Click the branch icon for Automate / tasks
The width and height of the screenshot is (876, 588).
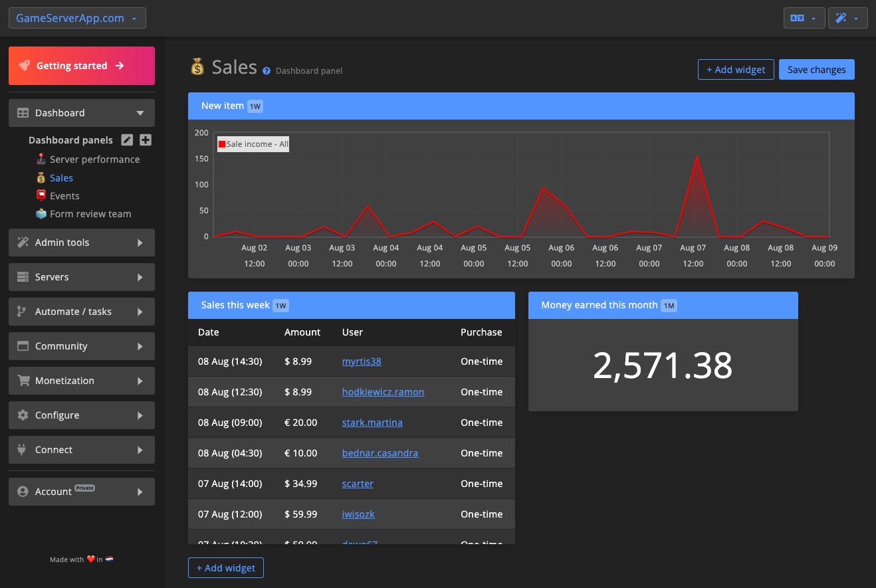click(x=21, y=312)
